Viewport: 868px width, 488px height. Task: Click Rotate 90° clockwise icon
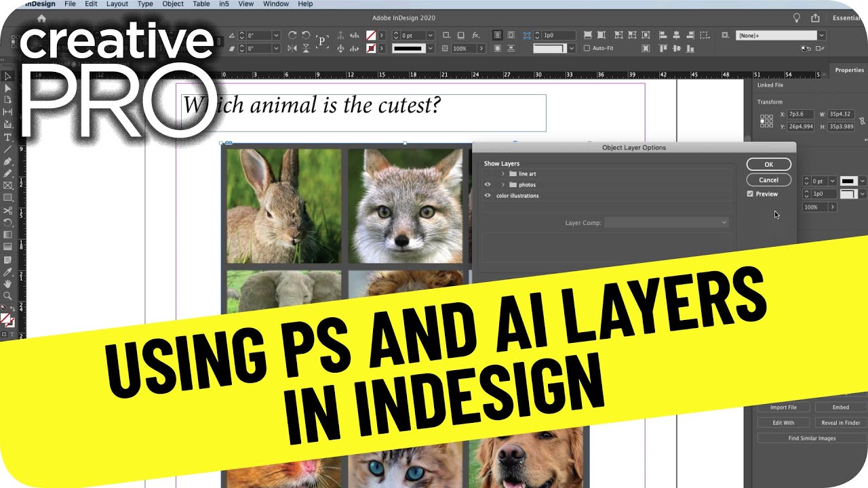tap(292, 35)
